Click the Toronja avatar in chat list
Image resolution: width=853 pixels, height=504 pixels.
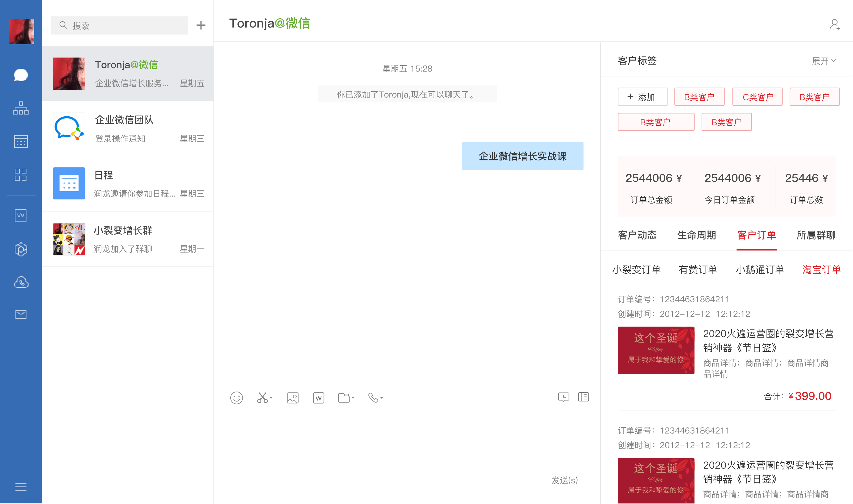point(69,73)
